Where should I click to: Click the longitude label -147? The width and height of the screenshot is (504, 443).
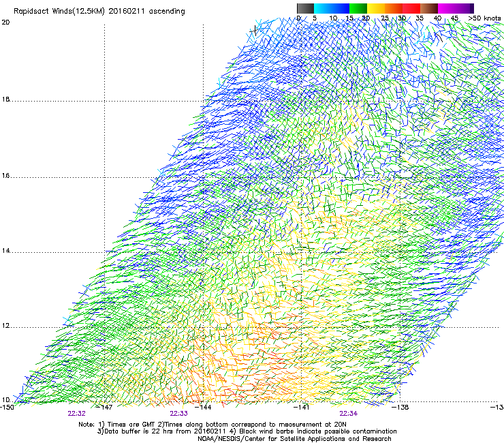(104, 408)
